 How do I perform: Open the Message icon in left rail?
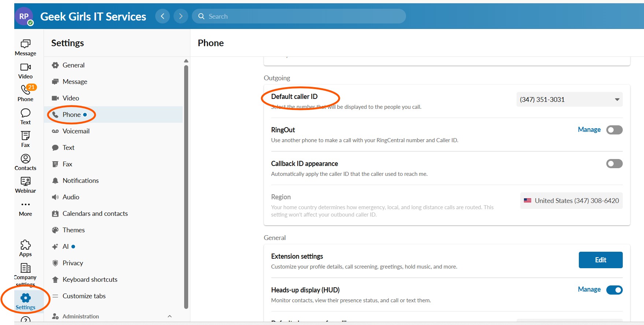click(x=25, y=44)
